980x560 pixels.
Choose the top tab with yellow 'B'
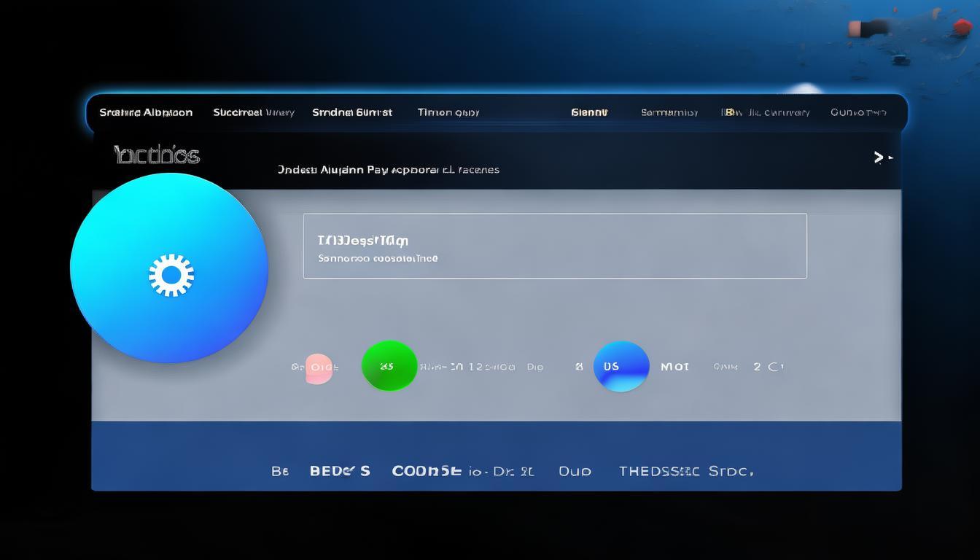[x=765, y=112]
